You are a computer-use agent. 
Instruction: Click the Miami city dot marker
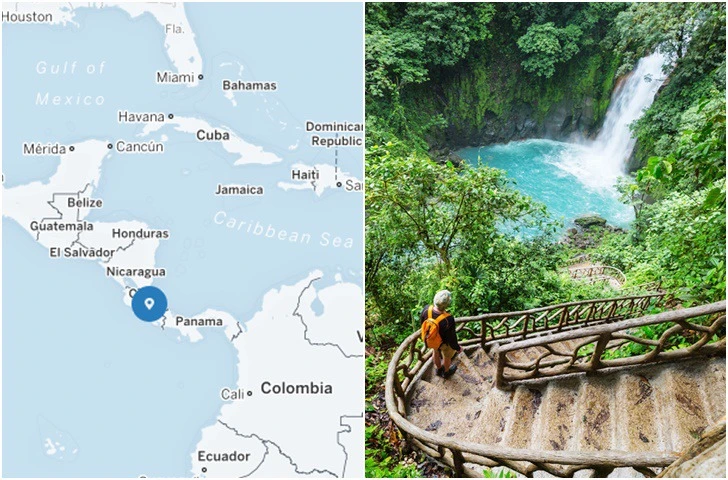click(x=201, y=77)
